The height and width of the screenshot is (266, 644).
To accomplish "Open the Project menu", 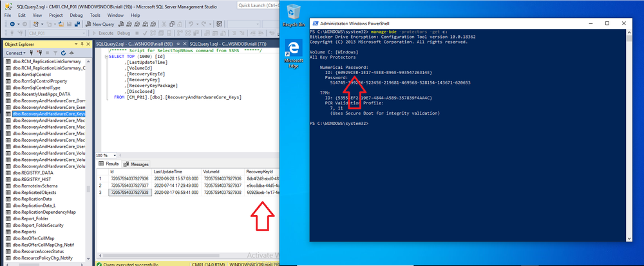I will pyautogui.click(x=56, y=15).
